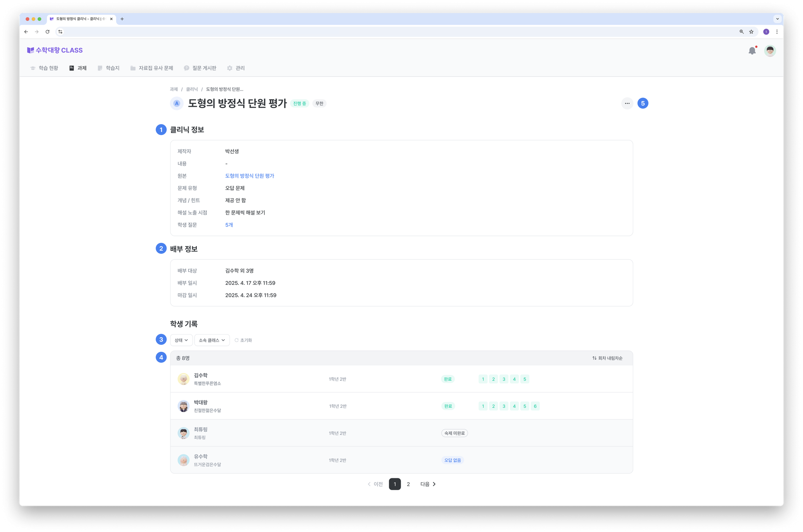803x532 pixels.
Task: Open the tab search chevron
Action: 777,19
